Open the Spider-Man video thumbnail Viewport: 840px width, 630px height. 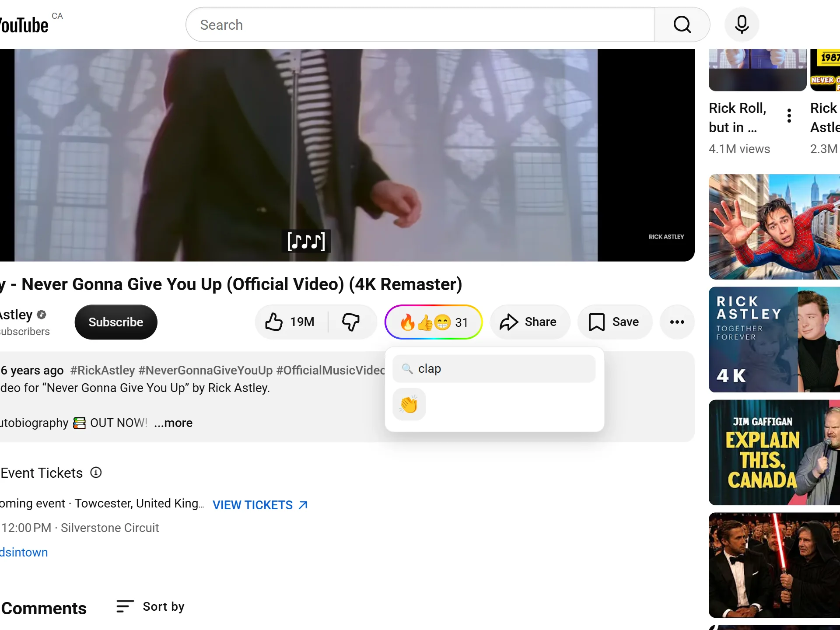774,227
